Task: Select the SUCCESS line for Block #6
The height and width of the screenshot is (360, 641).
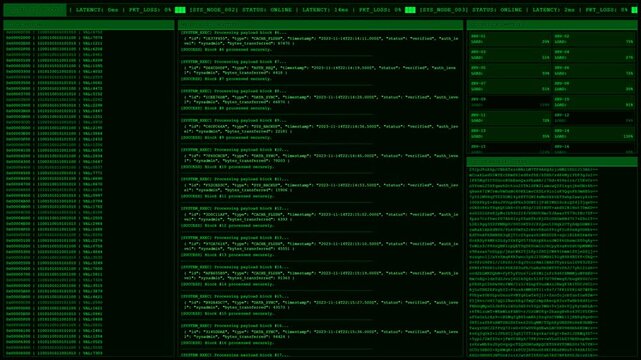Action: 226,50
